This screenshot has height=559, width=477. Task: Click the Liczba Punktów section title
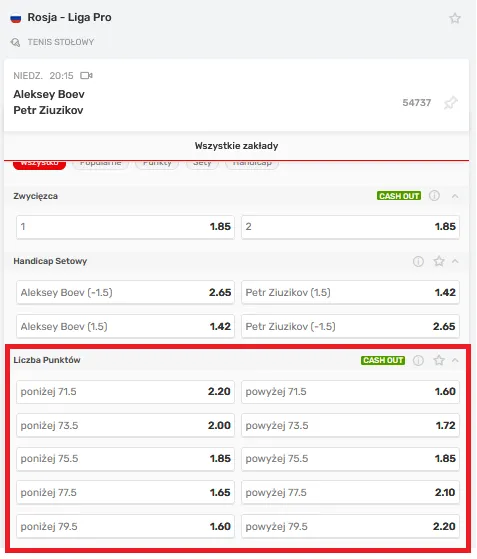click(47, 360)
